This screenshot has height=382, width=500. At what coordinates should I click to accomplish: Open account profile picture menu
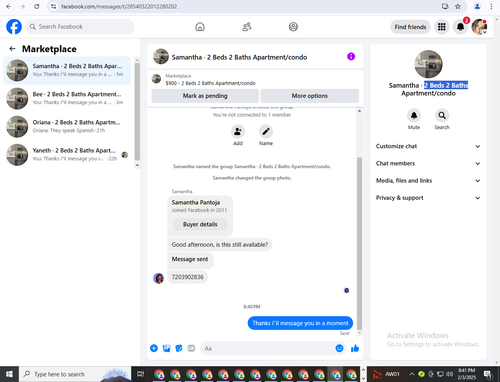(479, 27)
